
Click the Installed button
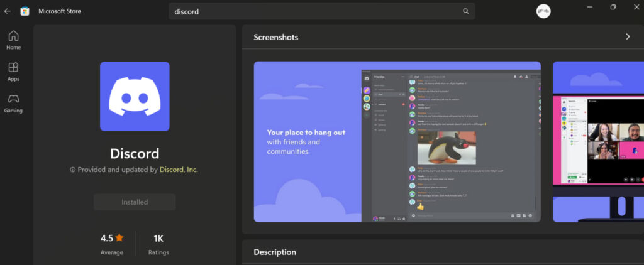tap(135, 202)
